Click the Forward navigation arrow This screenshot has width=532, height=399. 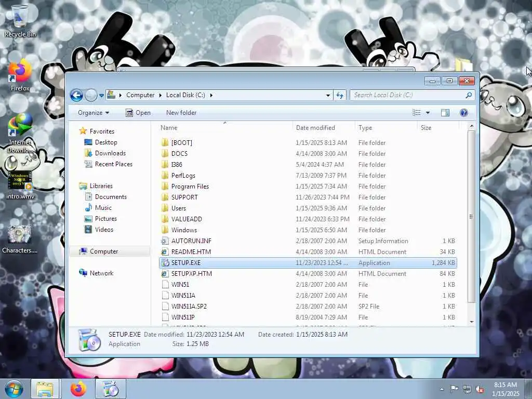(x=91, y=96)
